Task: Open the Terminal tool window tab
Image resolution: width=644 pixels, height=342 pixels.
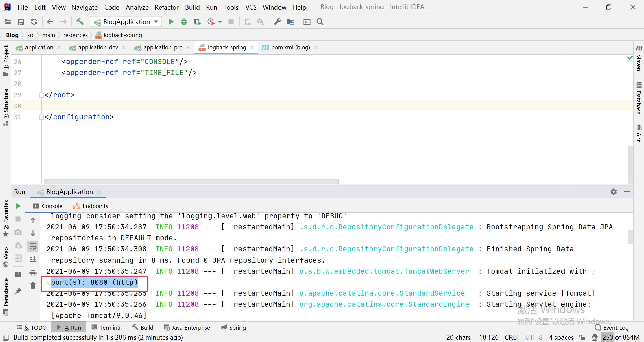Action: [x=107, y=328]
